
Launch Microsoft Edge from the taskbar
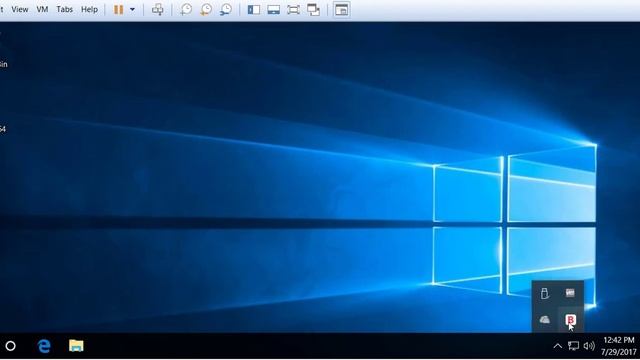coord(44,346)
